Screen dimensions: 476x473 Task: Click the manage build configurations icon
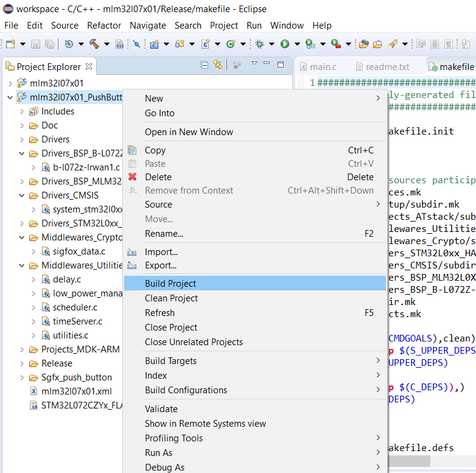[x=69, y=44]
